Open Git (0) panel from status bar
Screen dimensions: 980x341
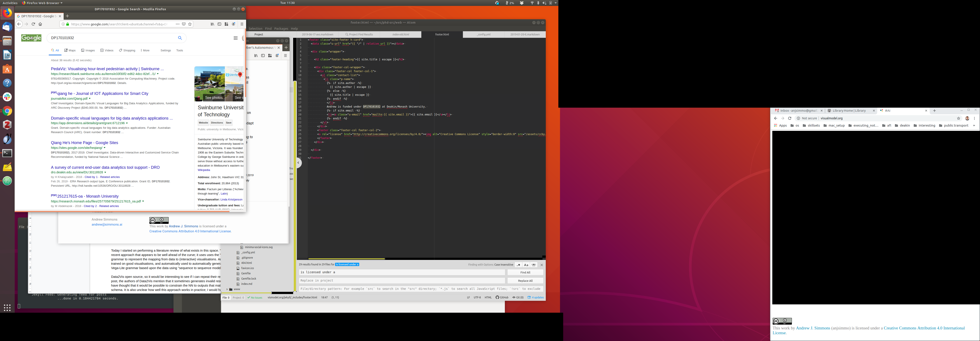click(518, 298)
